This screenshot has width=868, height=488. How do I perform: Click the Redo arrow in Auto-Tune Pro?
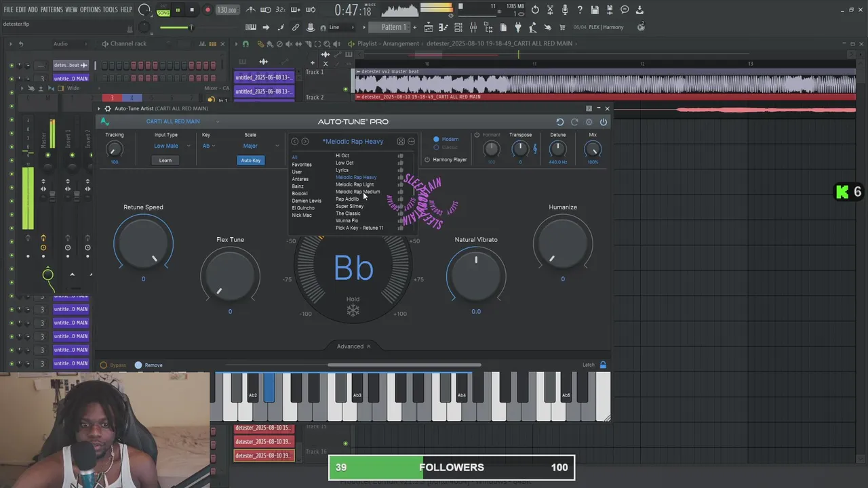(x=574, y=122)
